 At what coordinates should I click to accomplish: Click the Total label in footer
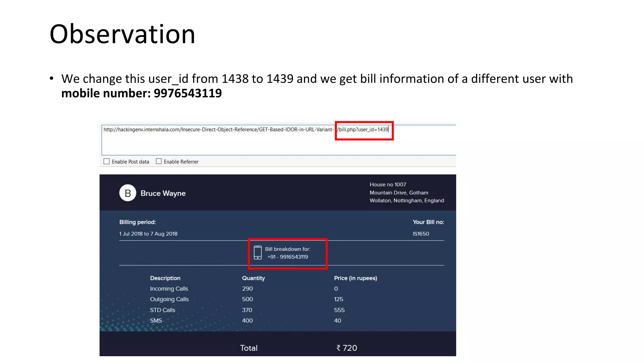tap(249, 348)
